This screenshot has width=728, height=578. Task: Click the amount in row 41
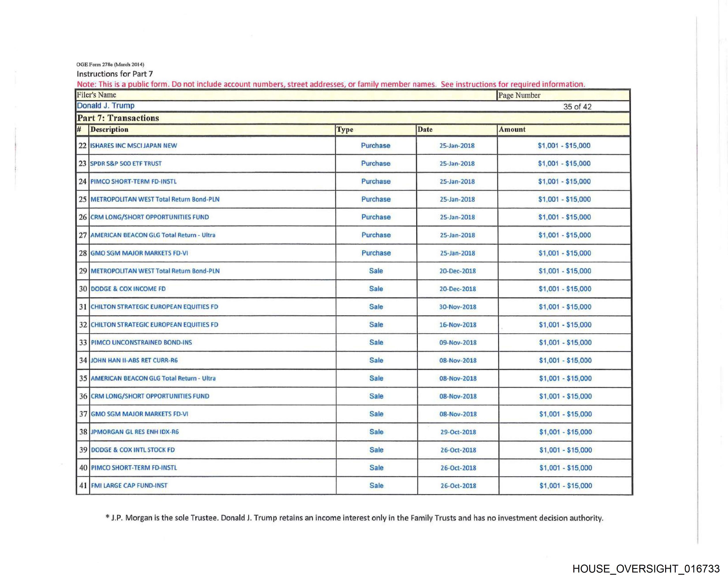tap(566, 486)
